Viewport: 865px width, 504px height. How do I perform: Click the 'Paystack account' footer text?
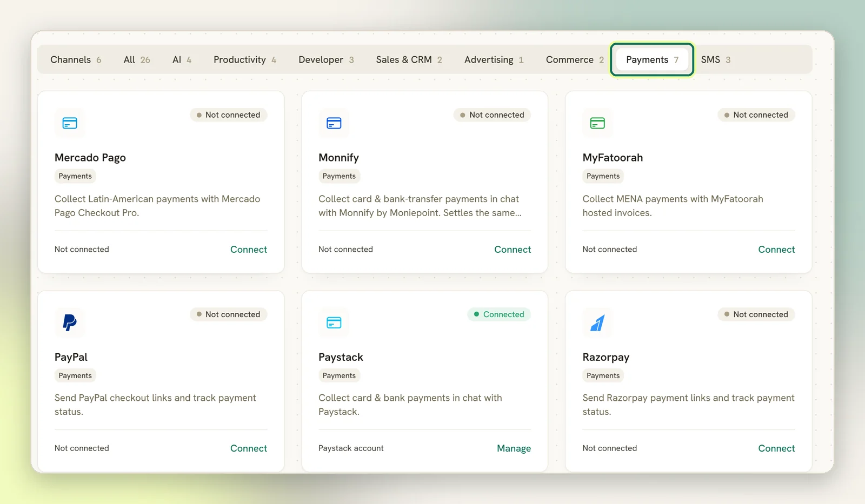click(x=351, y=448)
